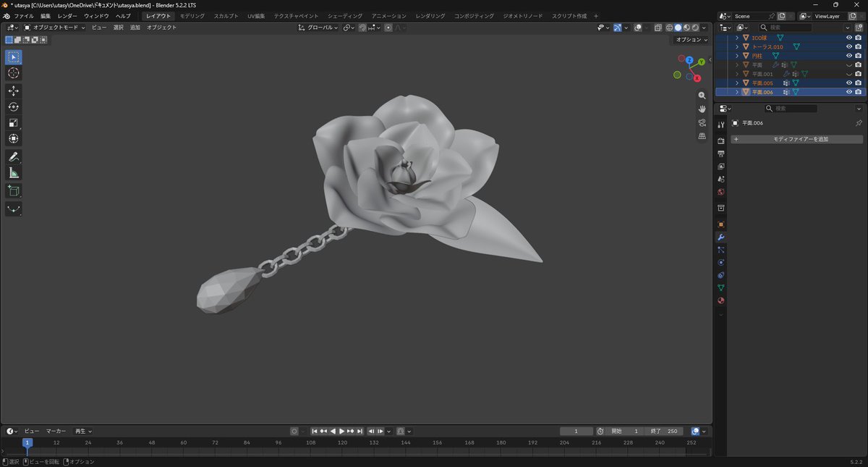Open the Object properties tab
Image resolution: width=868 pixels, height=467 pixels.
click(x=721, y=224)
